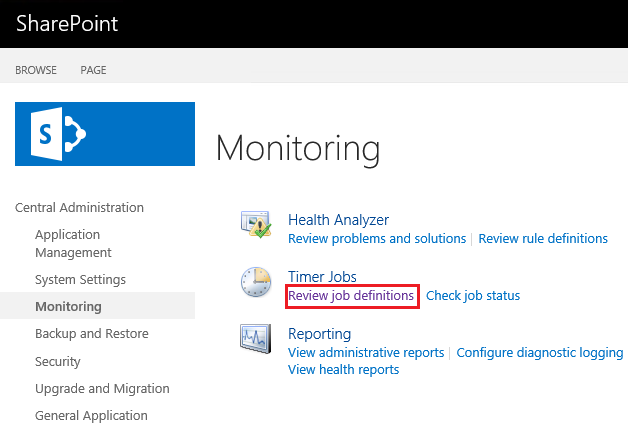Open the PAGE ribbon tab
Screen dimensions: 628x428
click(93, 70)
